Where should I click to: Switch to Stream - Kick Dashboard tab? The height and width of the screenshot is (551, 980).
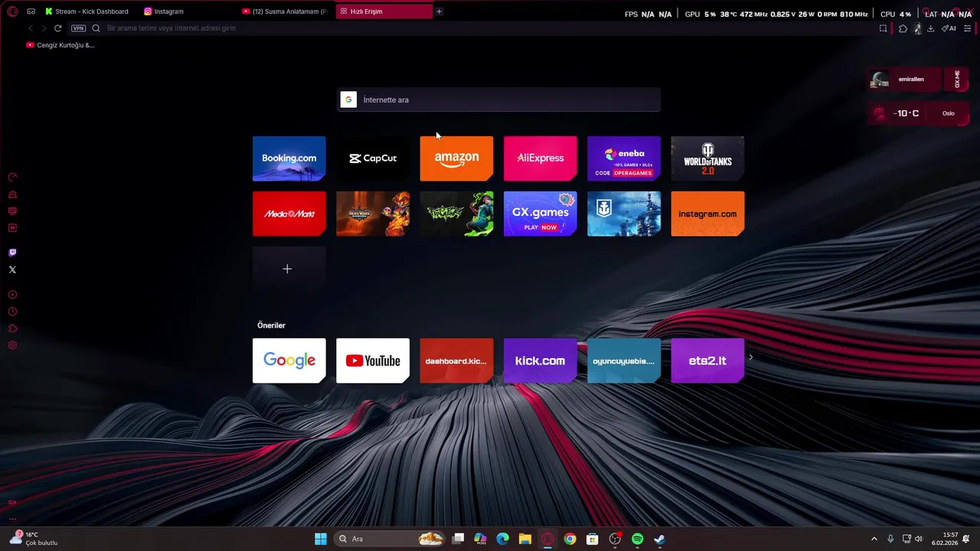(x=87, y=11)
